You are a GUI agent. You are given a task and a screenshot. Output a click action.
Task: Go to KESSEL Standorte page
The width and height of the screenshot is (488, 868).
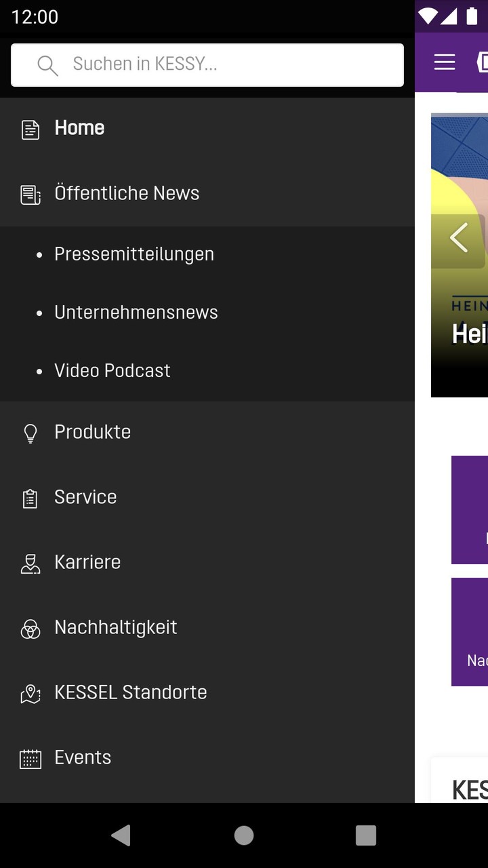click(x=131, y=692)
